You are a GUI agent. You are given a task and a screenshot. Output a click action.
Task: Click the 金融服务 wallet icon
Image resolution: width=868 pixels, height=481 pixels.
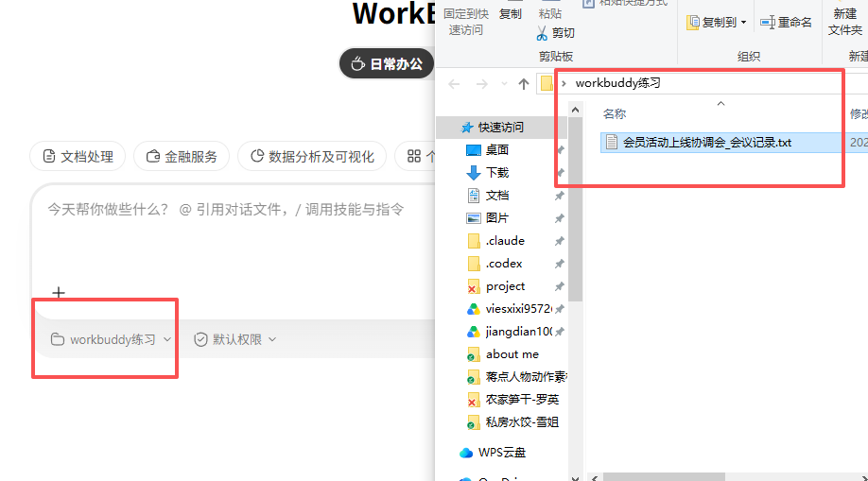[x=153, y=157]
